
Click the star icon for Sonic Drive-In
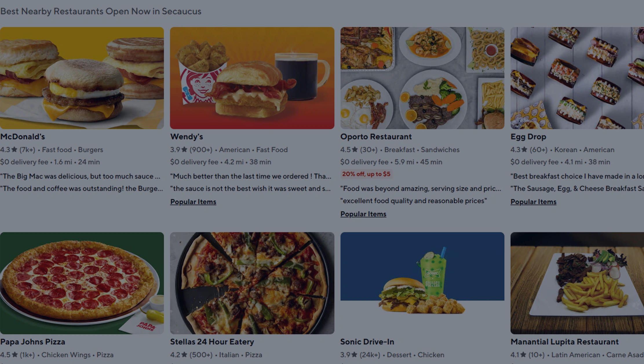pos(354,354)
